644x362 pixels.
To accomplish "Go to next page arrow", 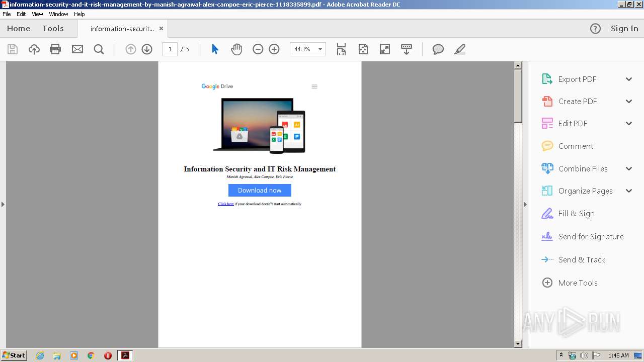I will click(147, 49).
